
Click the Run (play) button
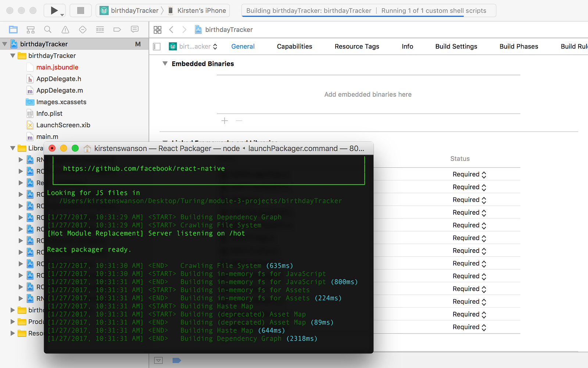(x=54, y=11)
